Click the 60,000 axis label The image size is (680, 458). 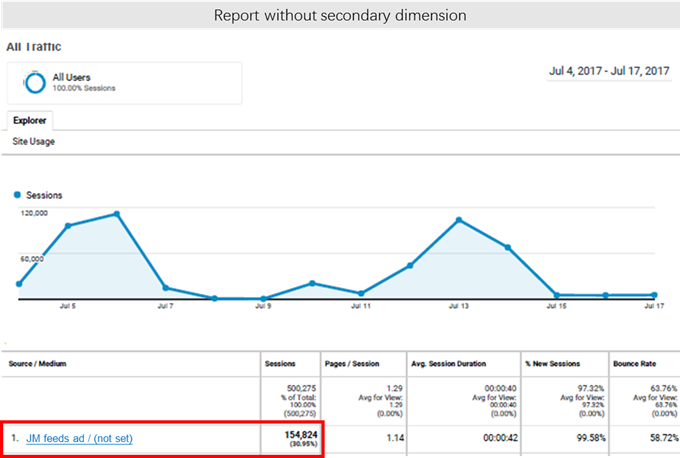(32, 259)
